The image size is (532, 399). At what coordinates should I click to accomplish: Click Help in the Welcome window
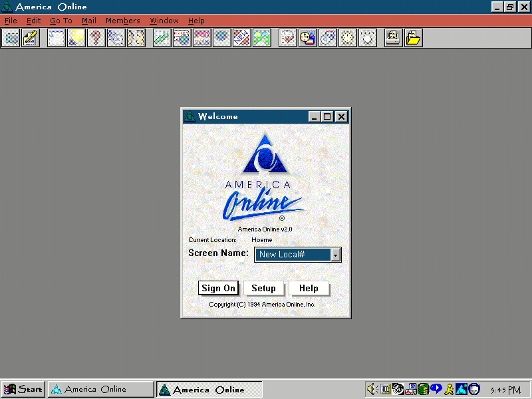click(x=309, y=288)
